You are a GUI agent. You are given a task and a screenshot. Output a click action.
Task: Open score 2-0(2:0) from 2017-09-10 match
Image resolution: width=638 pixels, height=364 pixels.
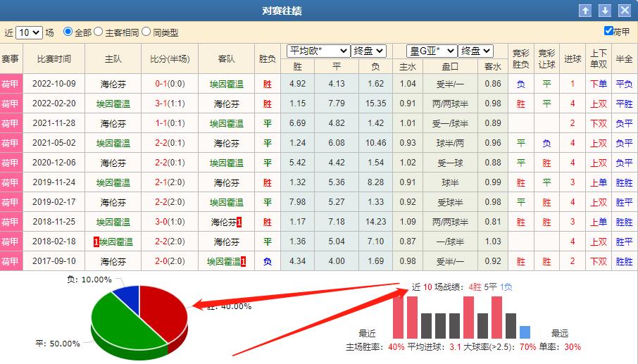pyautogui.click(x=170, y=261)
